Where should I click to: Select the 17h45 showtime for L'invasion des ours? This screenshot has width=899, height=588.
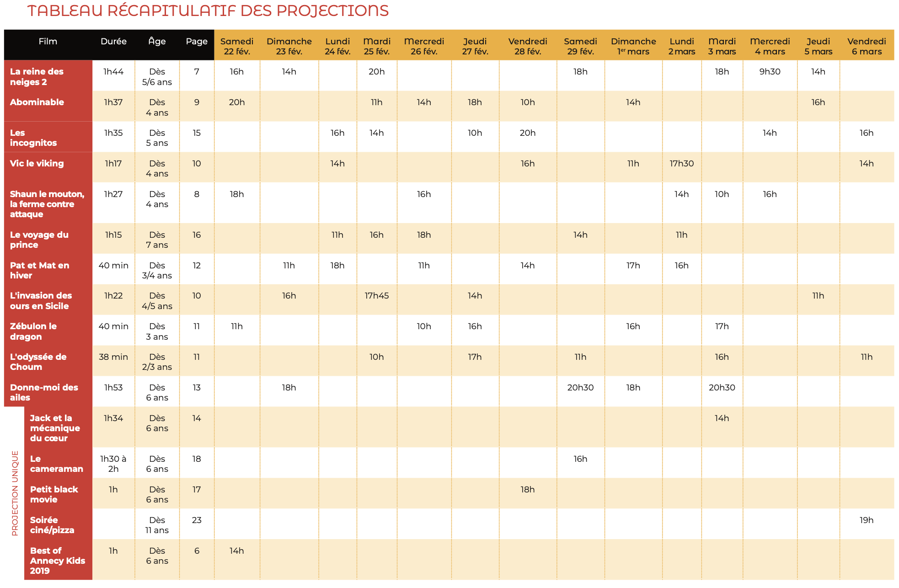tap(376, 296)
